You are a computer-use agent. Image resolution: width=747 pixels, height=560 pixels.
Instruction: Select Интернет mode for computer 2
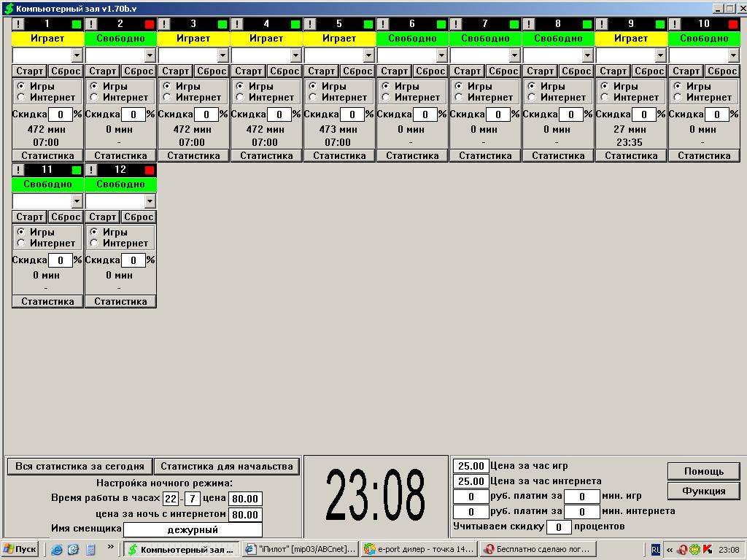click(94, 97)
